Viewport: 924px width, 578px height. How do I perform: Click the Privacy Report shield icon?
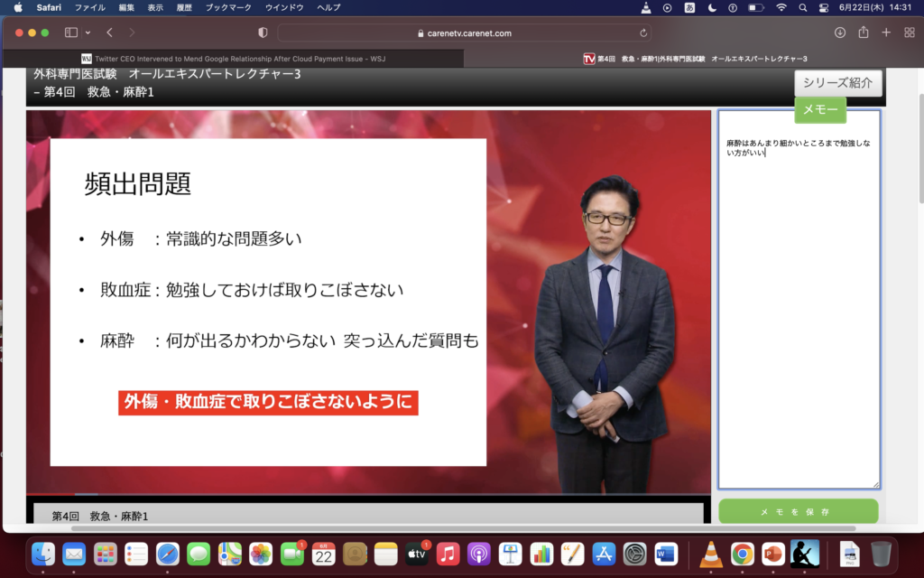pos(262,32)
